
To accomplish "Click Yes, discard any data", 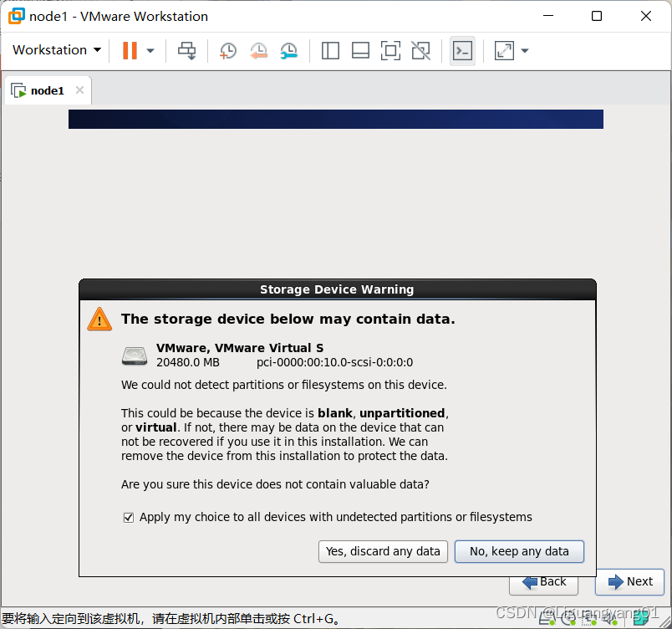I will pos(383,551).
